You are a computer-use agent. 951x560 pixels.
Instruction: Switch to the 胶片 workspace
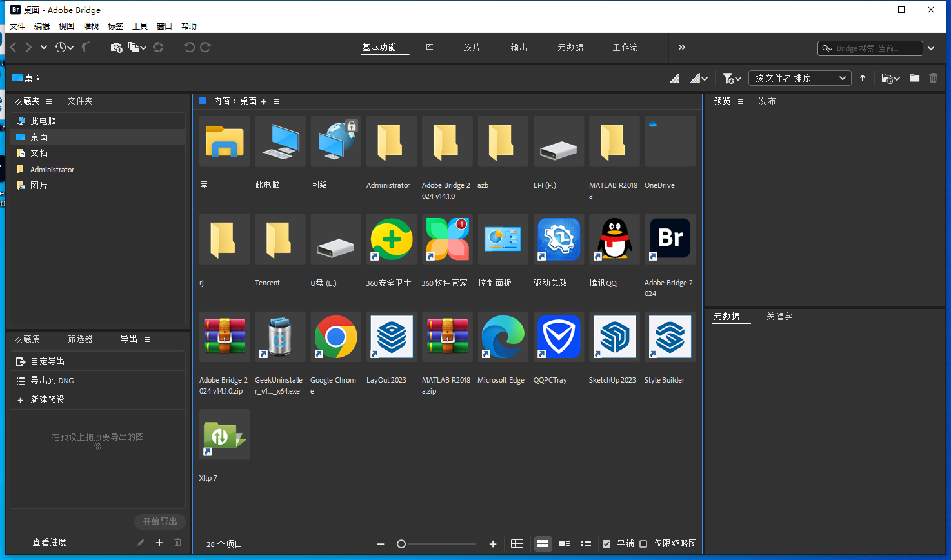click(x=472, y=47)
